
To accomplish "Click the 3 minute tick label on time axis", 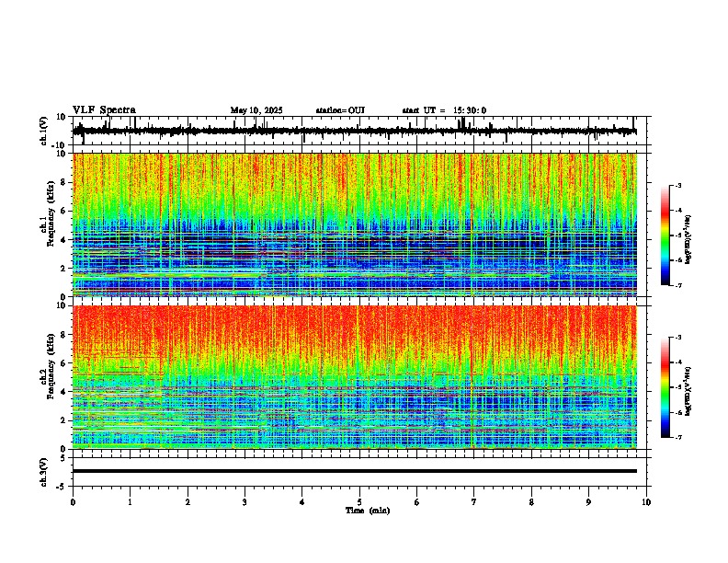I will (245, 502).
